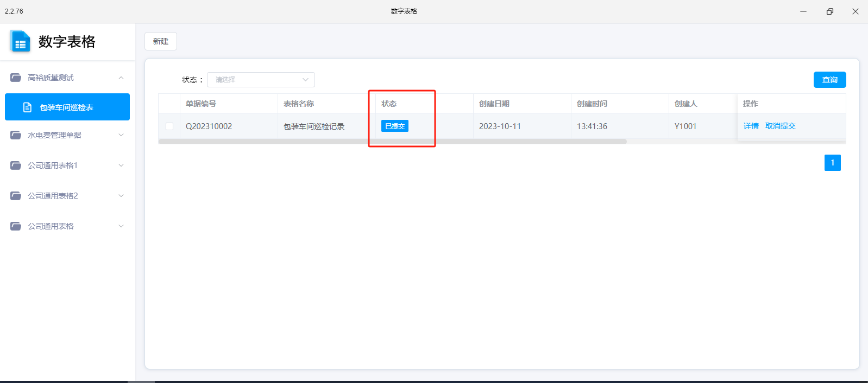
Task: Minimize the 数字表格 window
Action: pyautogui.click(x=803, y=11)
